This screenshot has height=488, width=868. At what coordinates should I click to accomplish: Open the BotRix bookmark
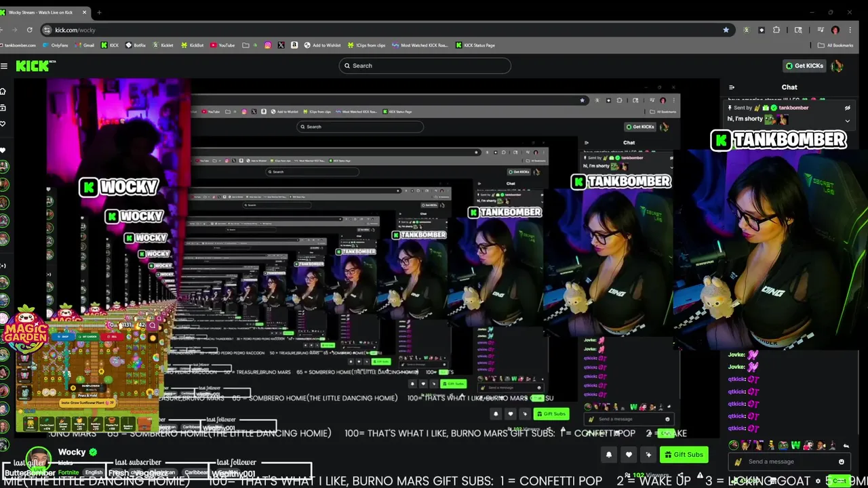(x=136, y=45)
